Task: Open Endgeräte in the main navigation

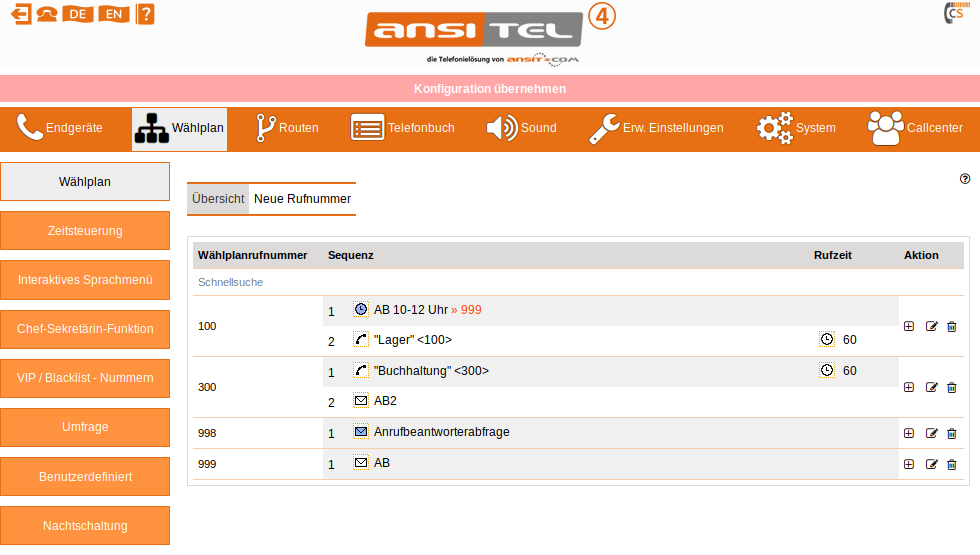Action: pyautogui.click(x=60, y=128)
